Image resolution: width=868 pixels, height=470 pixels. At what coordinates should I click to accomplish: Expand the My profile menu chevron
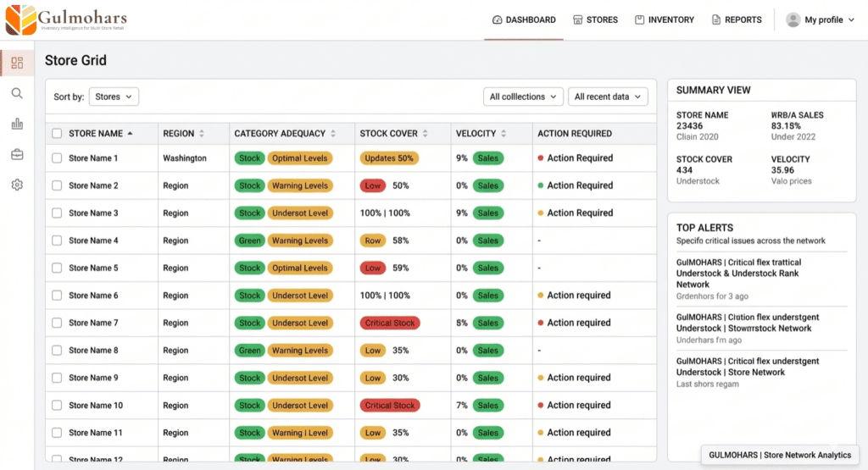(851, 20)
